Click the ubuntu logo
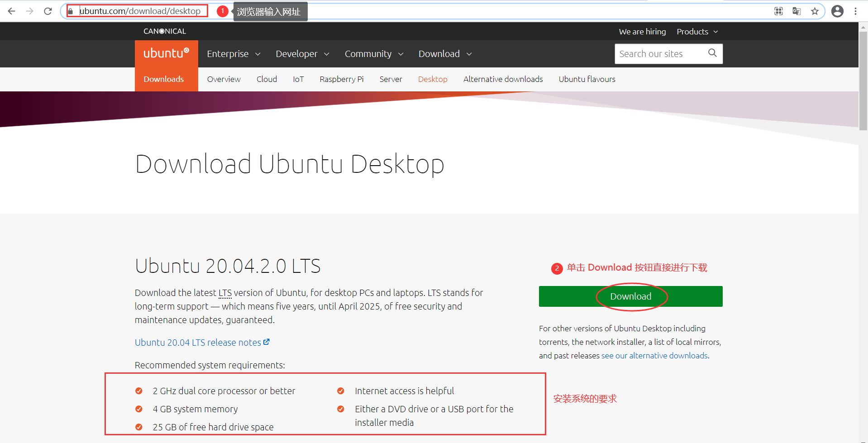 (x=166, y=53)
